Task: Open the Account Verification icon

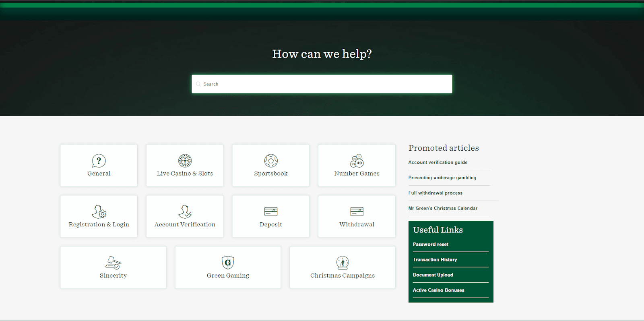Action: pyautogui.click(x=185, y=211)
